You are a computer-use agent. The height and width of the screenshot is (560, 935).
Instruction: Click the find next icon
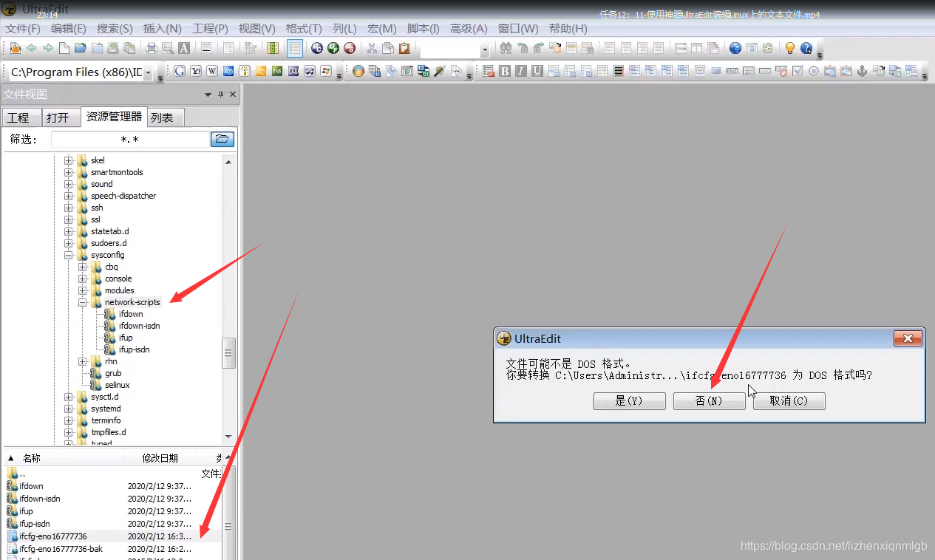pyautogui.click(x=538, y=48)
